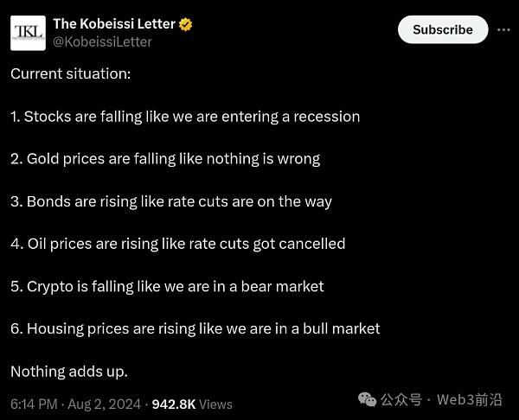Viewport: 519px width, 420px height.
Task: Click the 公众号 watermark label
Action: pos(401,399)
